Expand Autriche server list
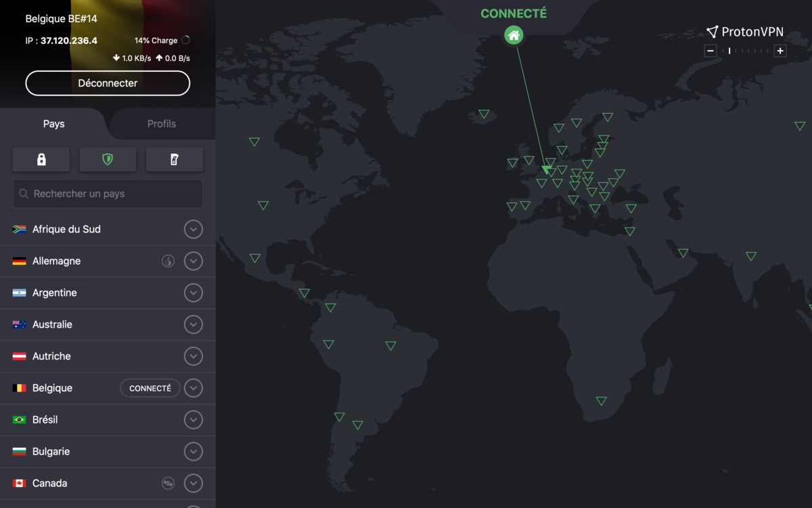Viewport: 812px width, 508px height. (x=194, y=356)
